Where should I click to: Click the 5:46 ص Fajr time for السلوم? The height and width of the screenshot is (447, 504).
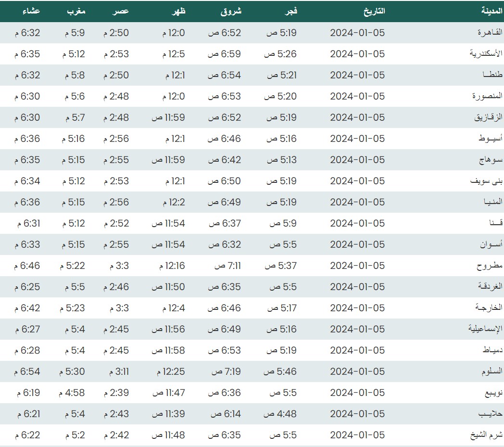[x=280, y=371]
